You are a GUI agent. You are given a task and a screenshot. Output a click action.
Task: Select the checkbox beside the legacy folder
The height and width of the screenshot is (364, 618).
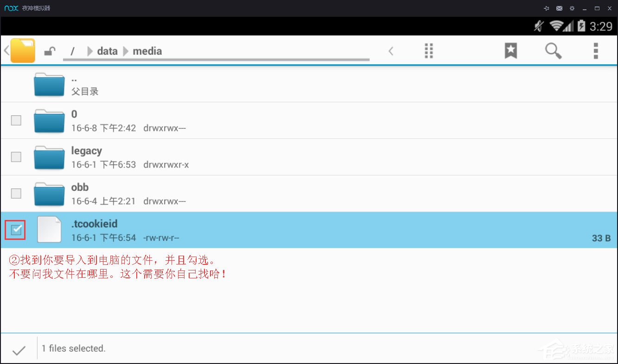click(x=15, y=157)
